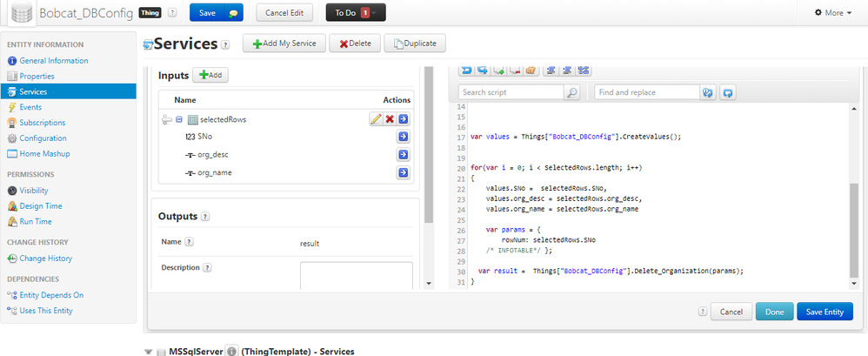Open General Information in the sidebar
This screenshot has width=868, height=356.
(53, 60)
